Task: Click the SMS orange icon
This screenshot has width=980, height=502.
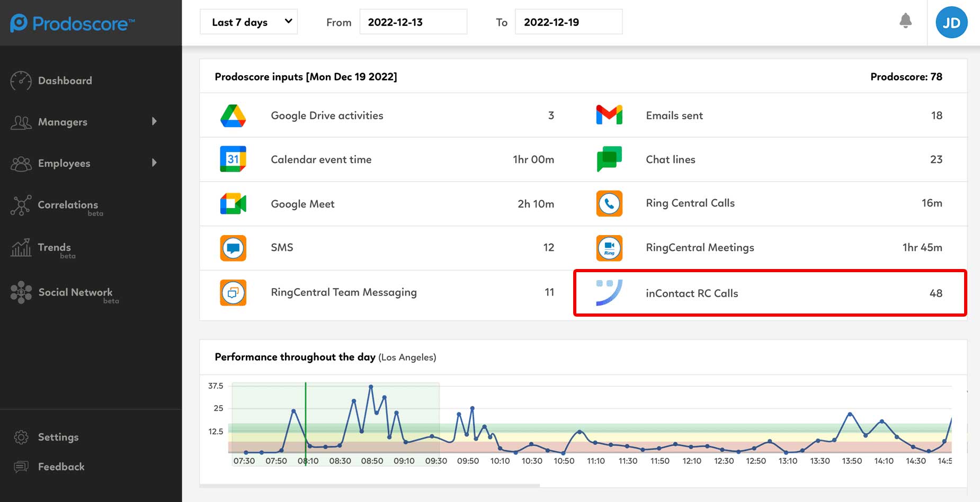Action: point(233,248)
